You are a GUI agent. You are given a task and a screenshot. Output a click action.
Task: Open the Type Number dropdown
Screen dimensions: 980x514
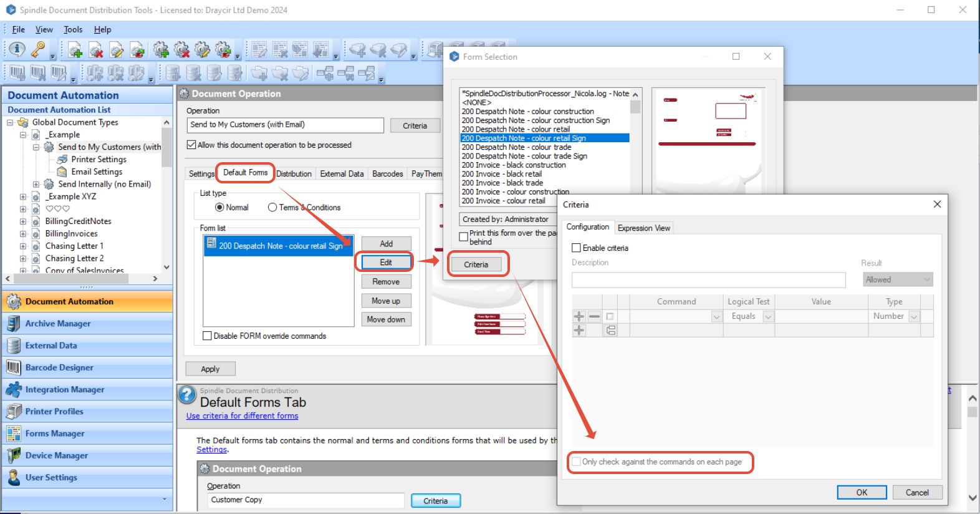[x=914, y=317]
